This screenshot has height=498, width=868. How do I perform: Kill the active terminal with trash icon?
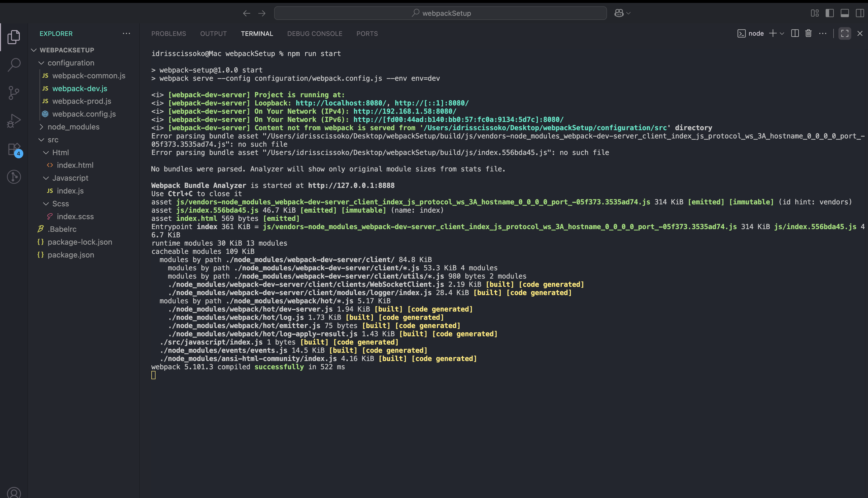point(809,33)
